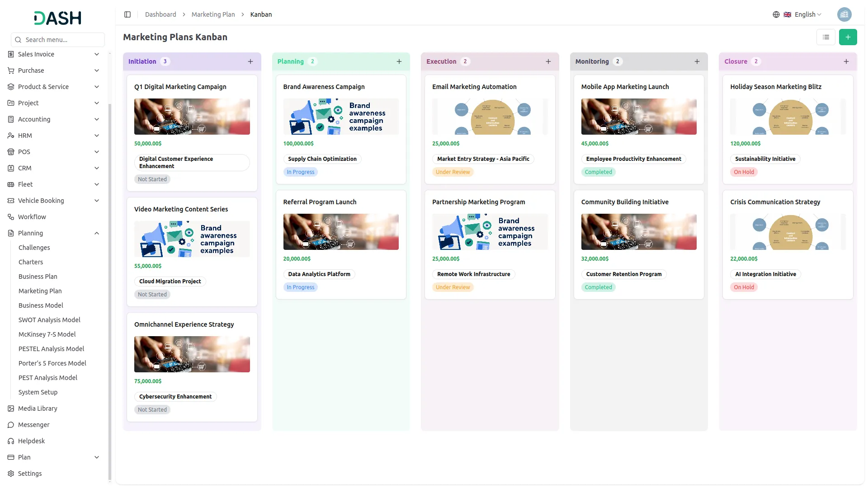868x488 pixels.
Task: Open Business Plan submenu item
Action: tap(38, 277)
